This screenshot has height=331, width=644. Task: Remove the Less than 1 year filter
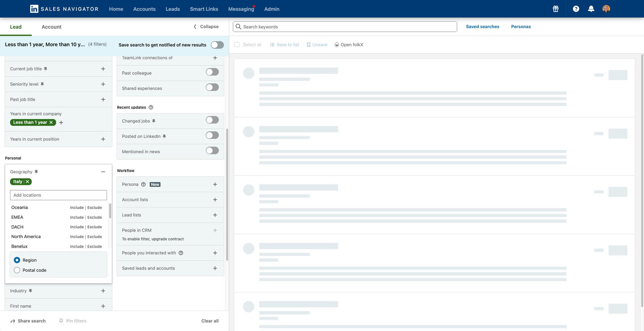(51, 122)
